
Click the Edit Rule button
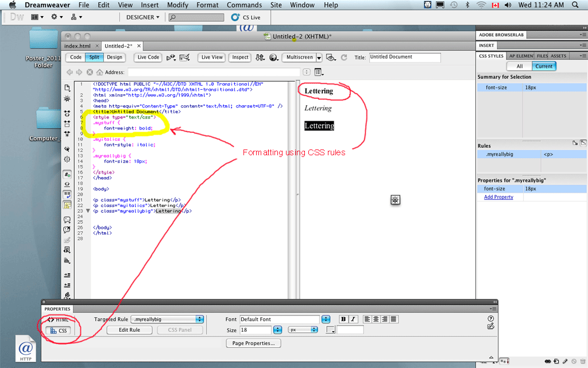129,329
